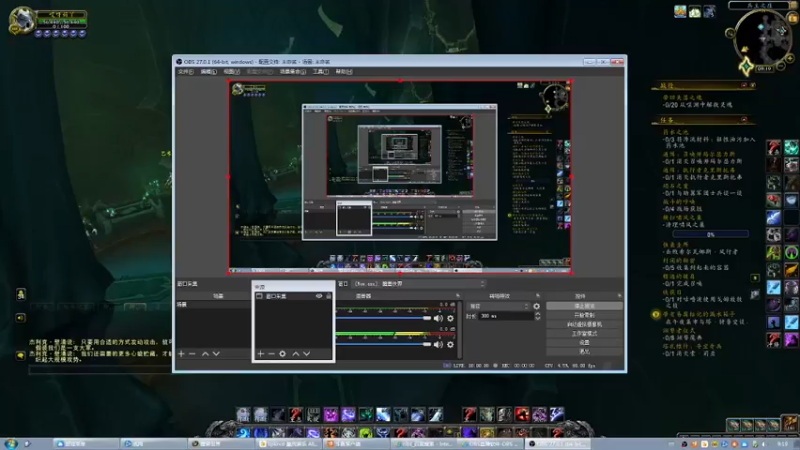The width and height of the screenshot is (800, 450).
Task: Open transition properties gear icon
Action: click(x=536, y=306)
